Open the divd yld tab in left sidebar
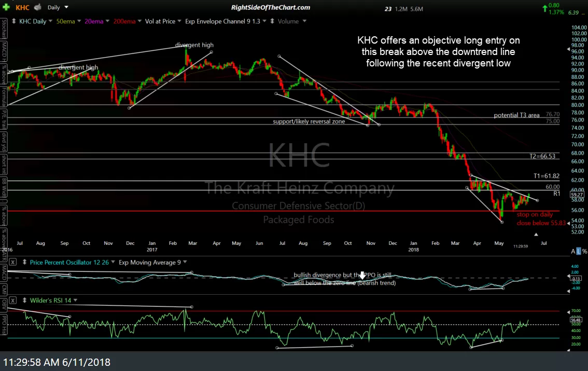Screen dimensions: 588x371 point(4,142)
